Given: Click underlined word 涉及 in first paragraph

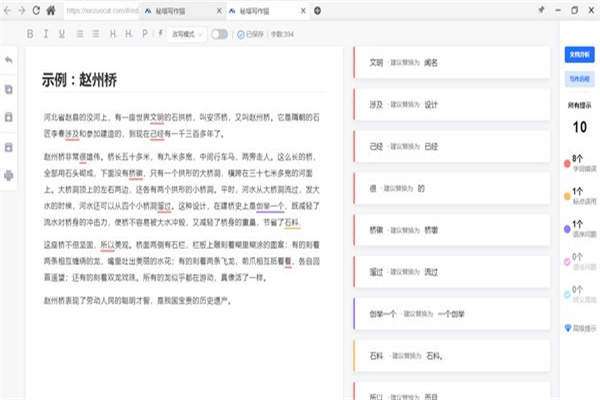Looking at the screenshot, I should click(x=72, y=134).
